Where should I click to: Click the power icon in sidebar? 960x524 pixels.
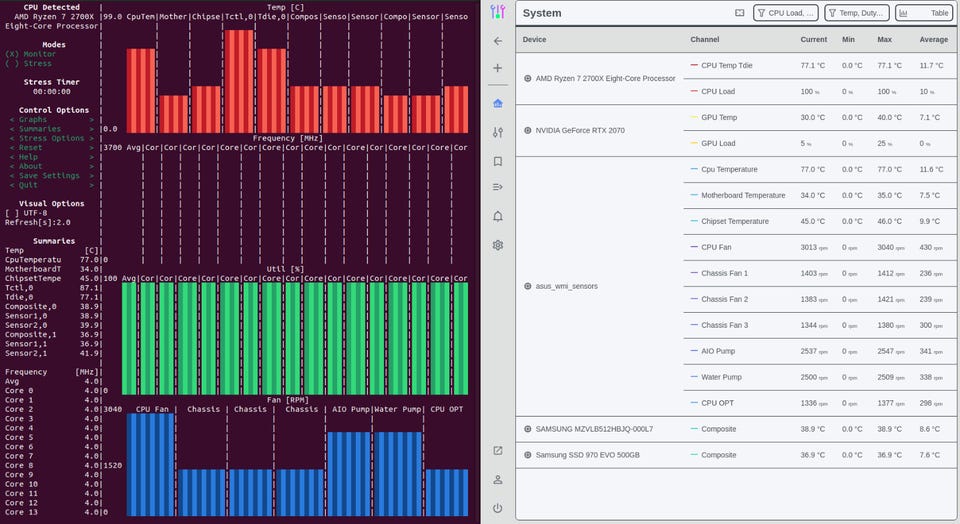click(x=498, y=508)
